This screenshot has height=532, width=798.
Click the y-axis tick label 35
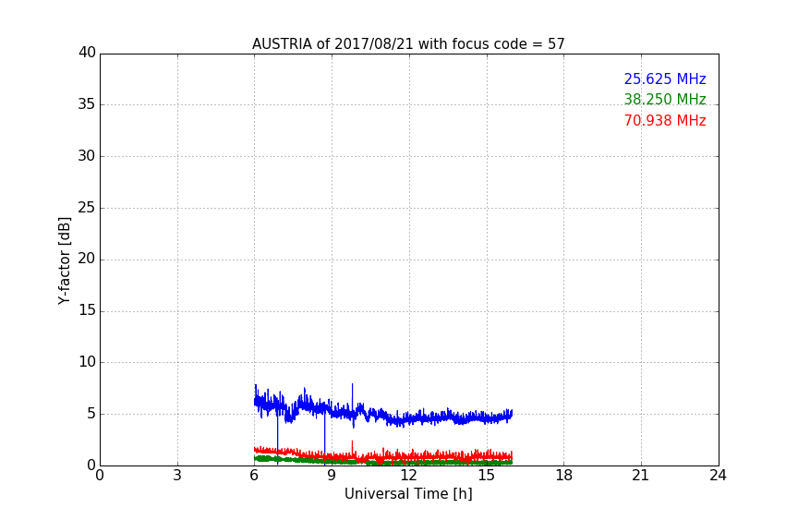coord(87,104)
